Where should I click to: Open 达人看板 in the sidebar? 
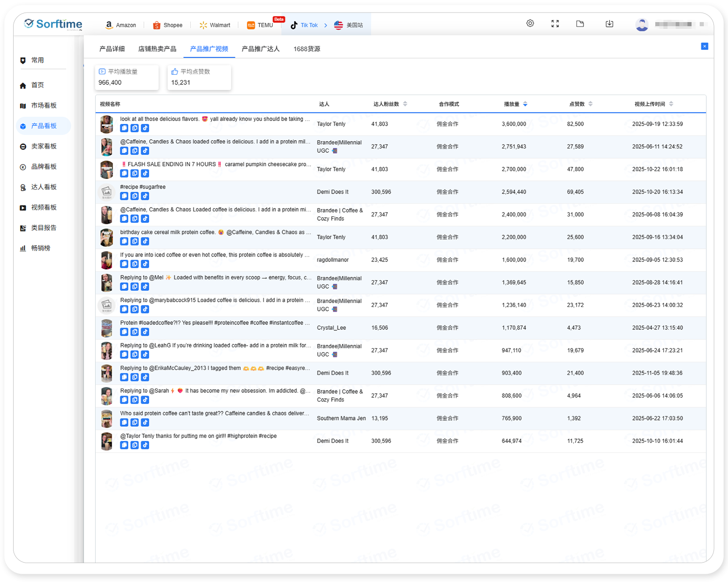(44, 187)
